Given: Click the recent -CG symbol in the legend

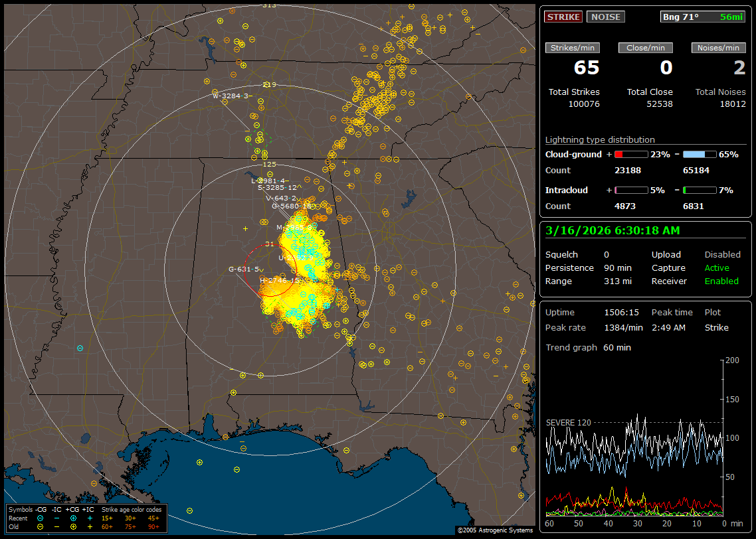Looking at the screenshot, I should click(x=41, y=518).
